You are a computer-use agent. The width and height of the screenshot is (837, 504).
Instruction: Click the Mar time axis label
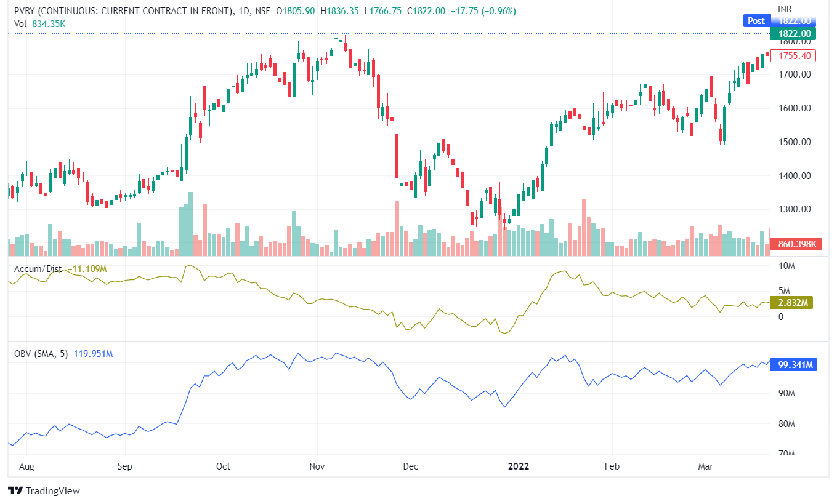pyautogui.click(x=705, y=466)
